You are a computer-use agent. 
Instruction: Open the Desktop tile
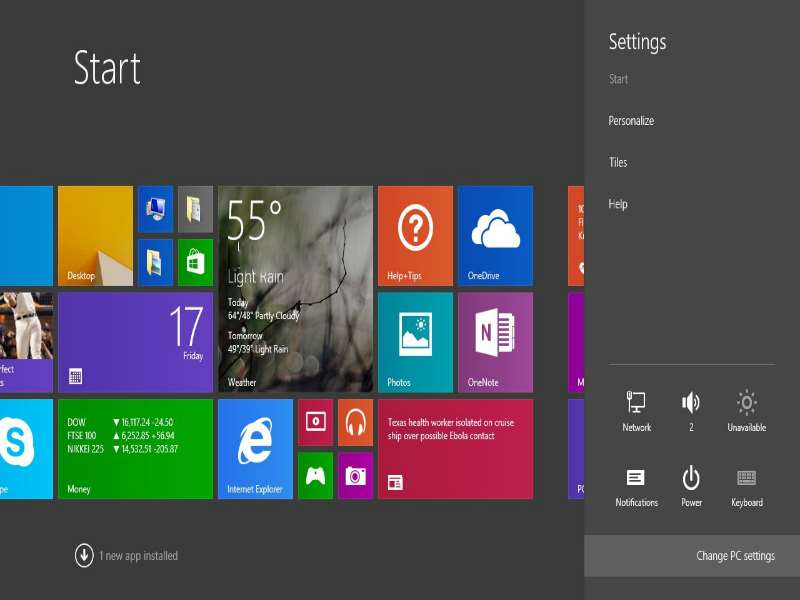95,236
